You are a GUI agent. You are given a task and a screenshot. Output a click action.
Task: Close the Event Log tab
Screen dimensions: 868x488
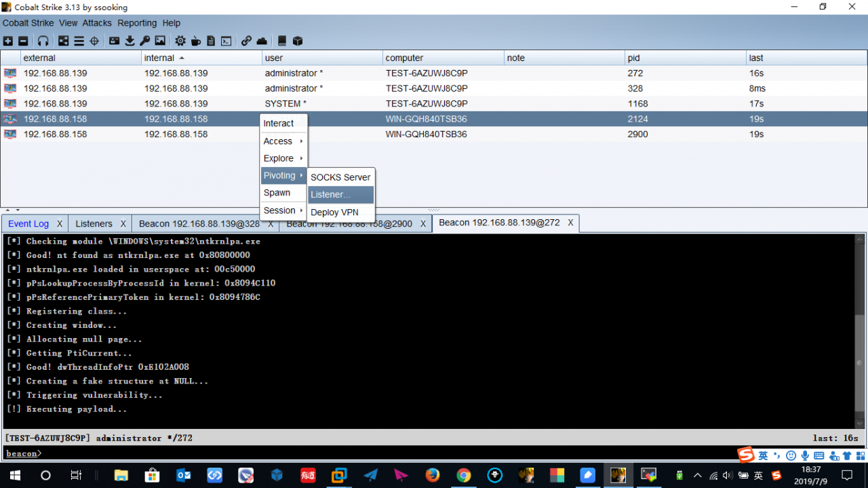point(60,224)
